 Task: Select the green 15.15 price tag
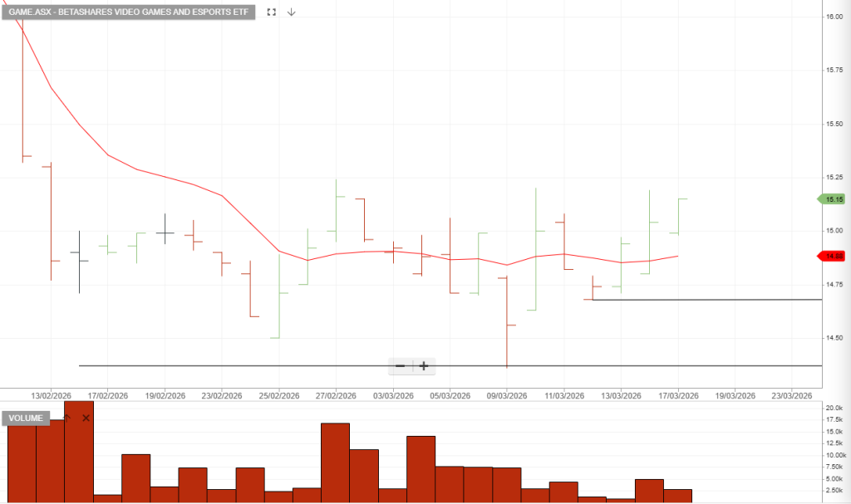(834, 199)
